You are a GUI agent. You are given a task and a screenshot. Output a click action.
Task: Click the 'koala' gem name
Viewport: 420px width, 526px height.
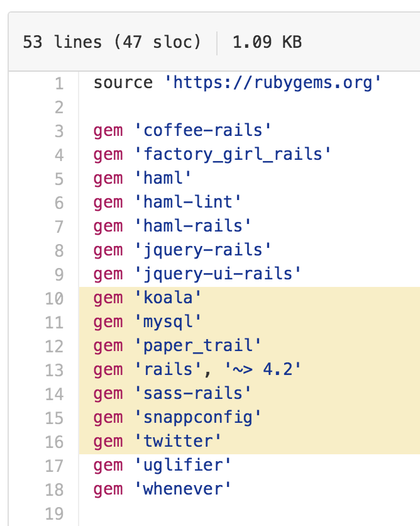click(x=168, y=298)
